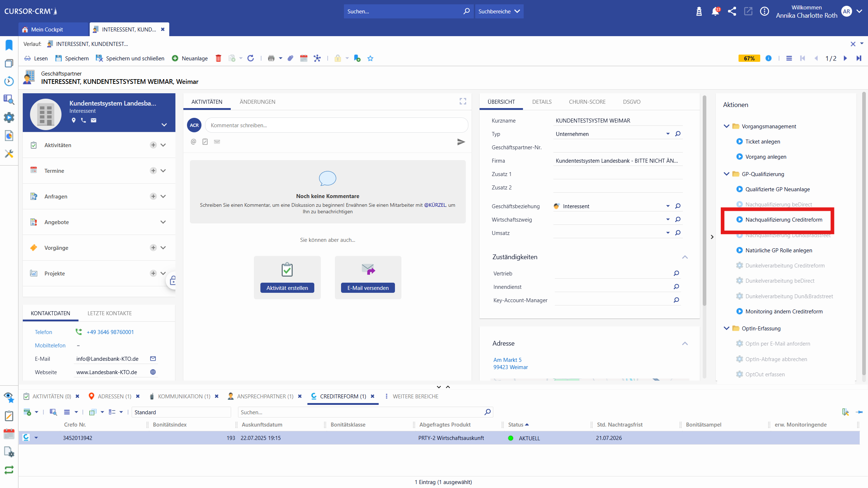Click the refresh icon in toolbar
The image size is (868, 488).
tap(251, 58)
